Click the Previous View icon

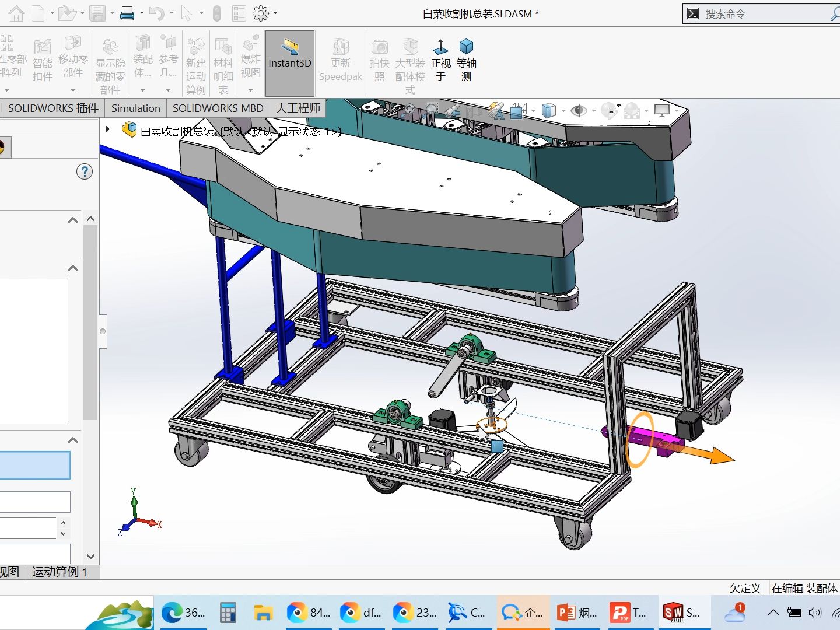coord(452,110)
